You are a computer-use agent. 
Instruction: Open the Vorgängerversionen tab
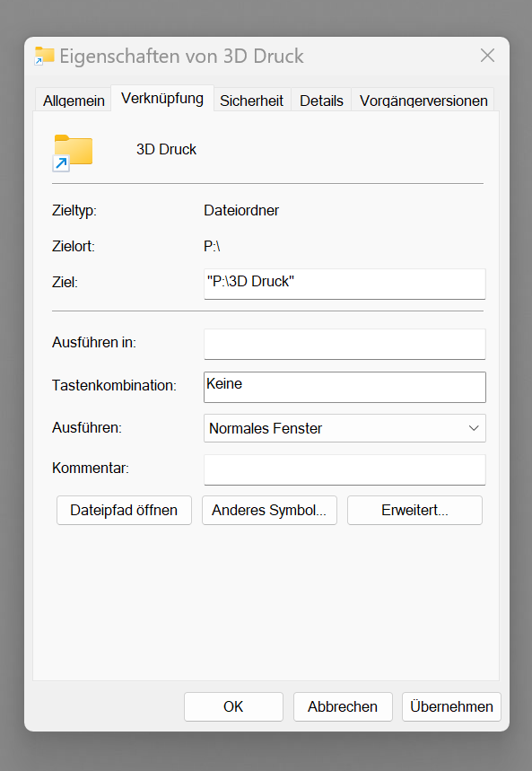click(423, 101)
